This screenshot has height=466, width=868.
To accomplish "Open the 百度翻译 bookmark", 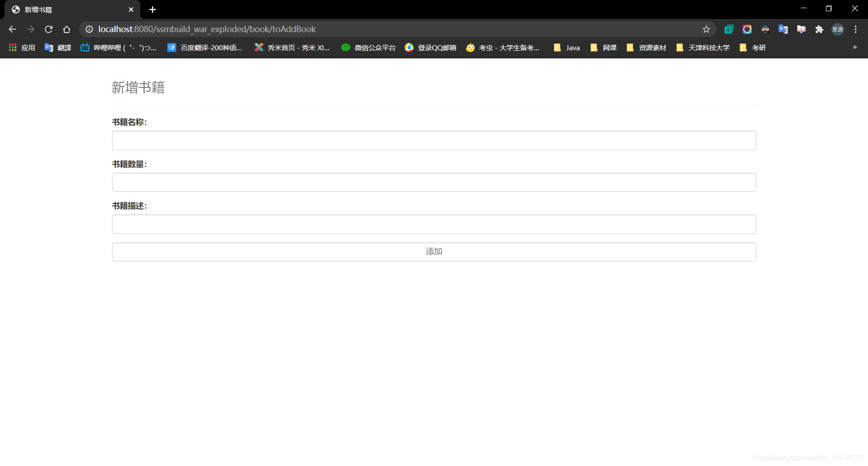I will [x=204, y=48].
